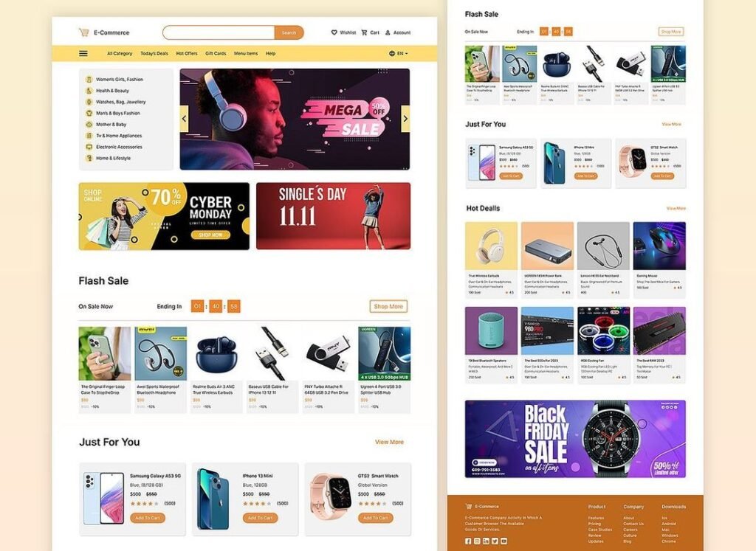The width and height of the screenshot is (756, 551).
Task: Open Today's Deals menu item
Action: [x=154, y=53]
